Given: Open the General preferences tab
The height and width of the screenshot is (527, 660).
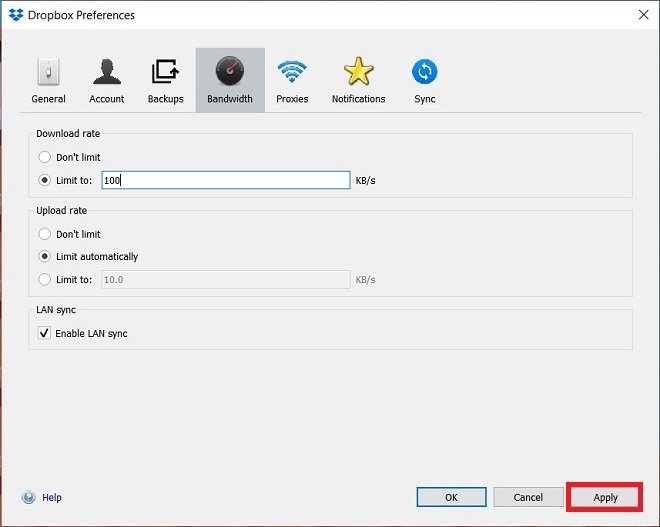Looking at the screenshot, I should pos(48,80).
